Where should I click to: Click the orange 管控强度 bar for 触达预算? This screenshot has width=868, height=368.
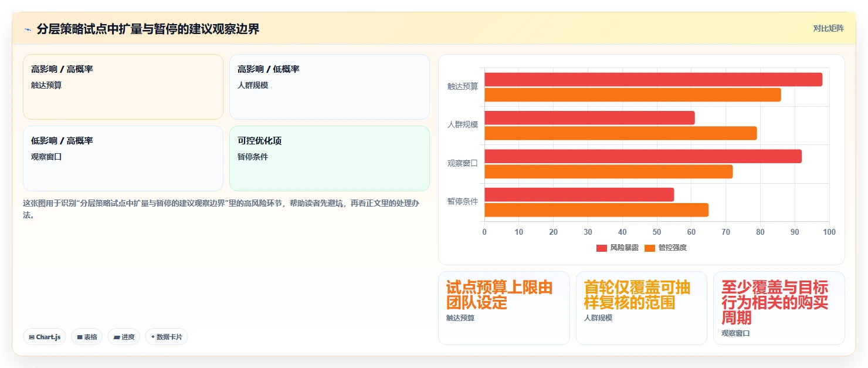(633, 94)
